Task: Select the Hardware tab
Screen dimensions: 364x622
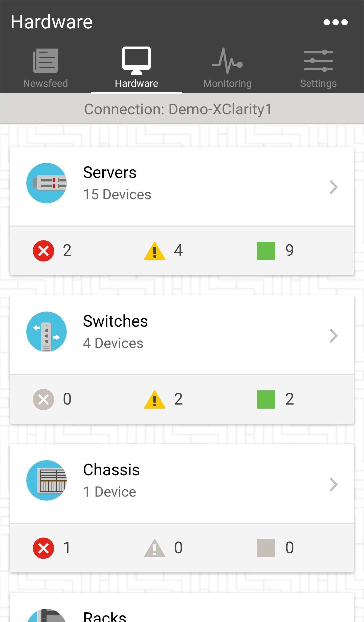Action: click(x=136, y=68)
